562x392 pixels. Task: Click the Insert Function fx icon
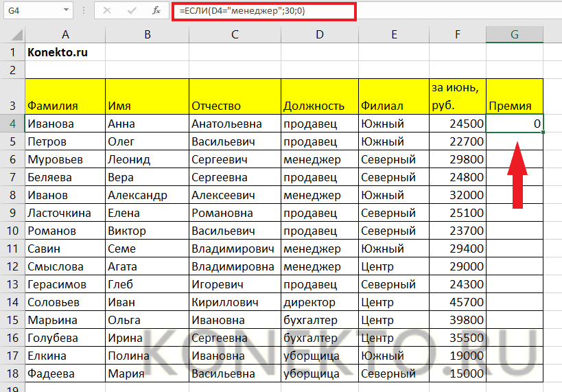pyautogui.click(x=156, y=10)
